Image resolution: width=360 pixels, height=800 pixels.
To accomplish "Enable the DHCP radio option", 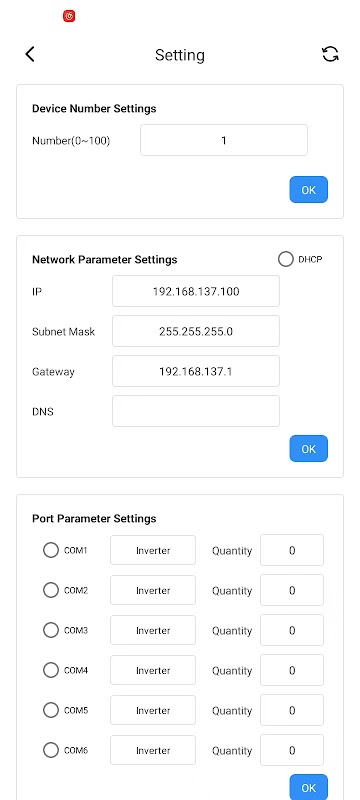I will click(286, 259).
